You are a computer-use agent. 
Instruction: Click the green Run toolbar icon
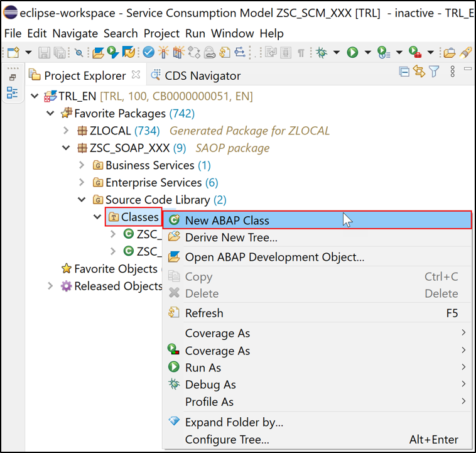(x=352, y=53)
